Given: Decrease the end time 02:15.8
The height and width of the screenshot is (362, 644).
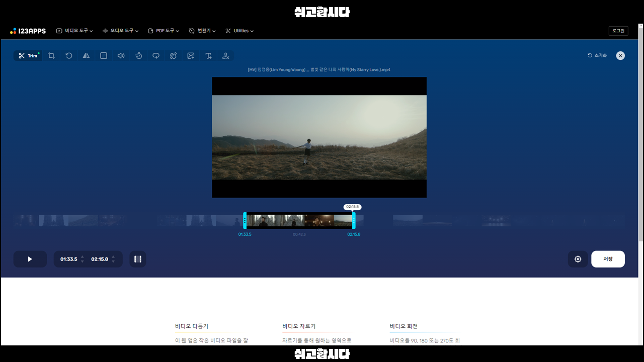Looking at the screenshot, I should pos(113,262).
